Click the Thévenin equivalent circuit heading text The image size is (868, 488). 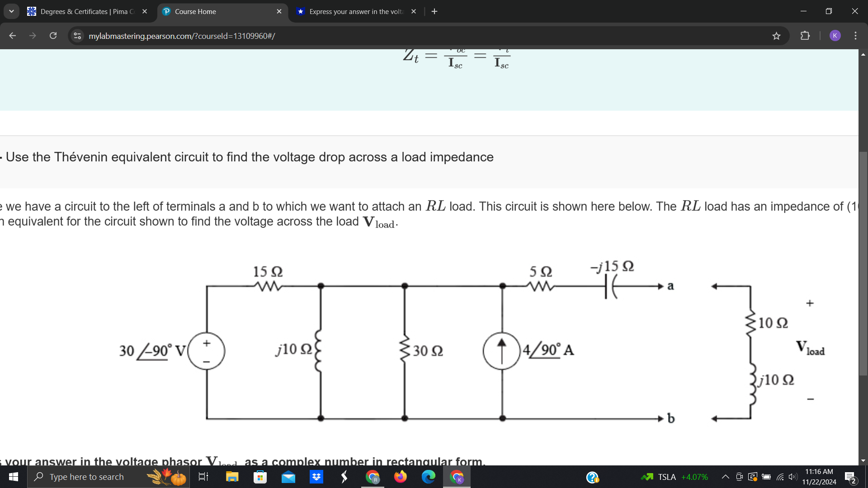(x=250, y=157)
